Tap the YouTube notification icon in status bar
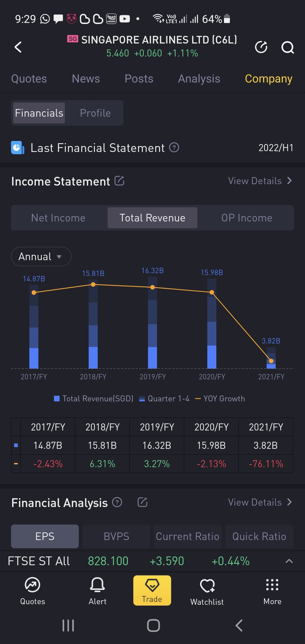The width and height of the screenshot is (305, 644). (x=125, y=19)
